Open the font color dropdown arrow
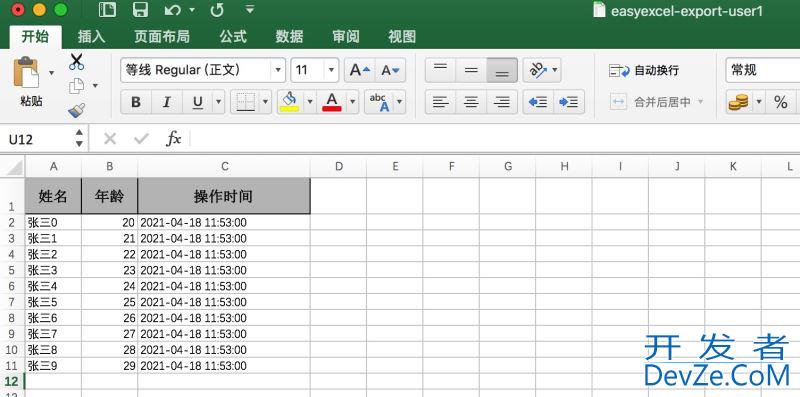The width and height of the screenshot is (800, 397). tap(352, 102)
